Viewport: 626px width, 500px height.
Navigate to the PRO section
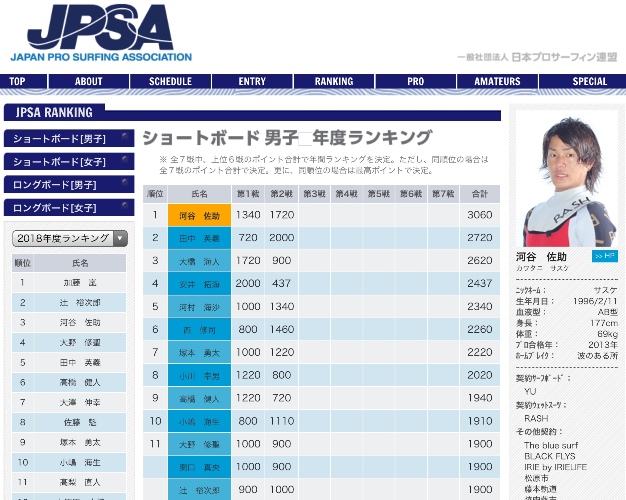pyautogui.click(x=415, y=82)
